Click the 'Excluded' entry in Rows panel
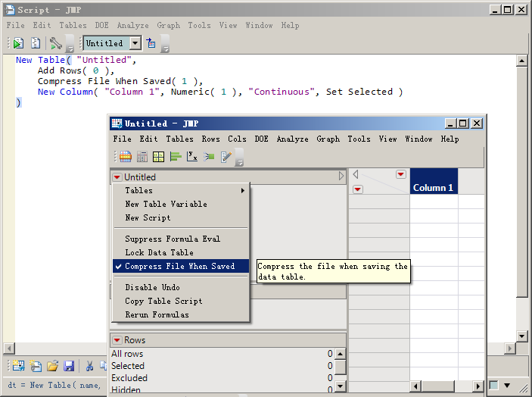This screenshot has width=532, height=397. pyautogui.click(x=222, y=378)
